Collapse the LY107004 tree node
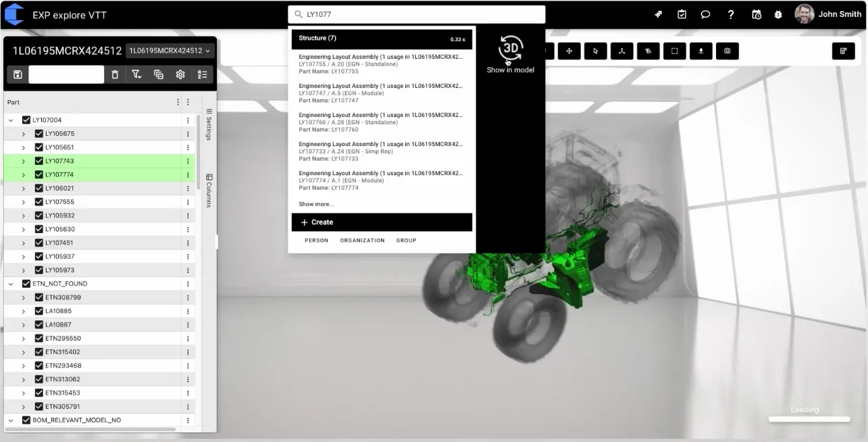Image resolution: width=868 pixels, height=442 pixels. point(11,120)
